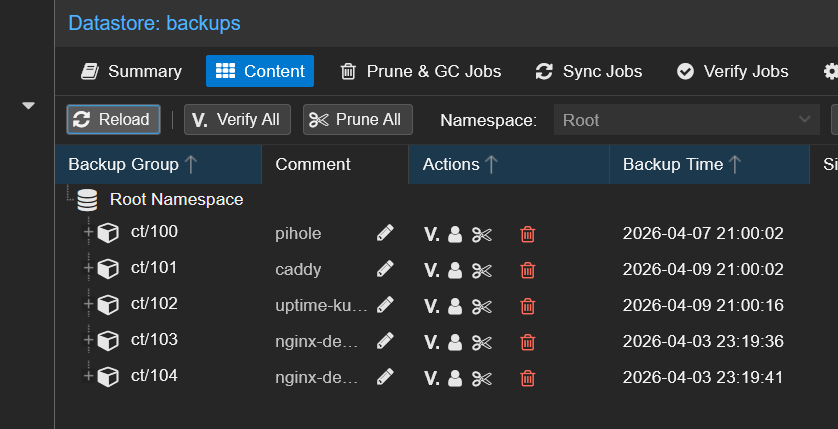
Task: Expand the ct/103 backup group
Action: 89,340
